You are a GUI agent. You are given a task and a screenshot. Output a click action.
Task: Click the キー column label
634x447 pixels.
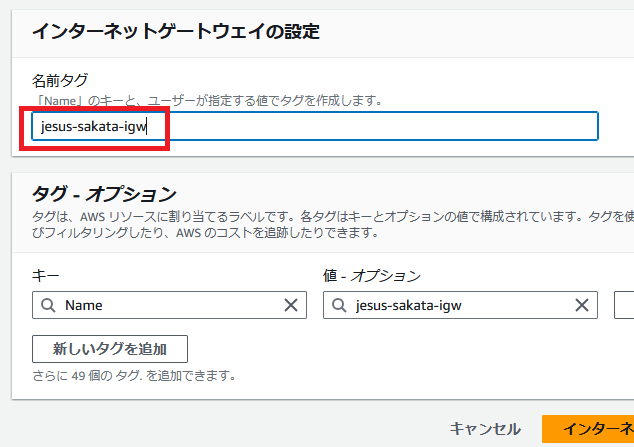(x=46, y=276)
